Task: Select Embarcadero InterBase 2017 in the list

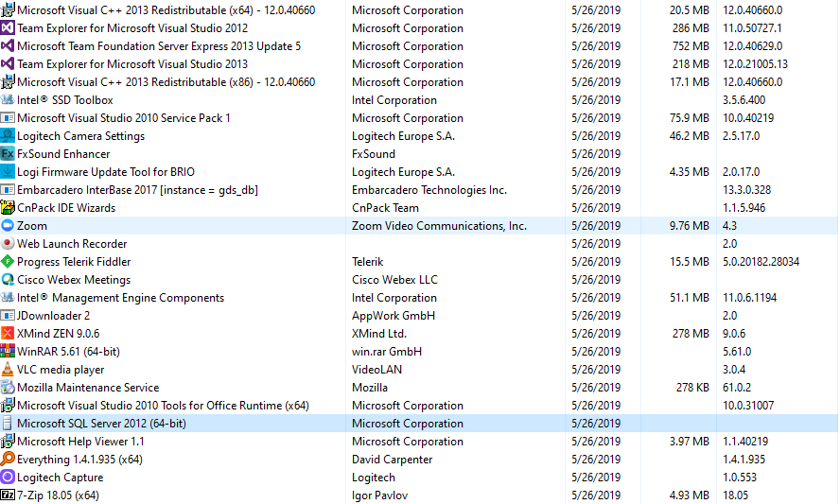Action: (x=137, y=190)
